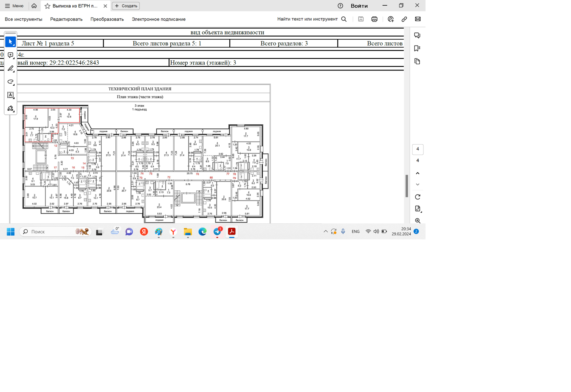Select the arrow selection tool
This screenshot has width=571, height=392.
[x=10, y=42]
